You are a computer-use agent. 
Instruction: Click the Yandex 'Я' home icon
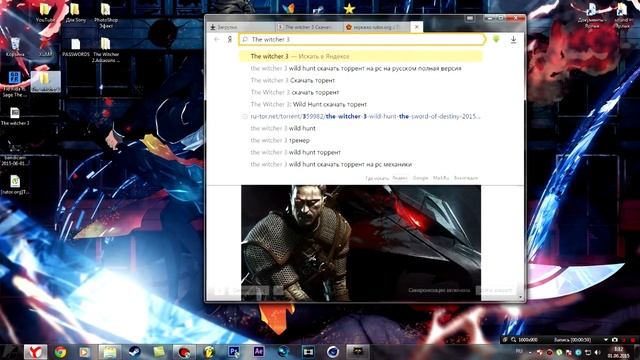coord(230,39)
